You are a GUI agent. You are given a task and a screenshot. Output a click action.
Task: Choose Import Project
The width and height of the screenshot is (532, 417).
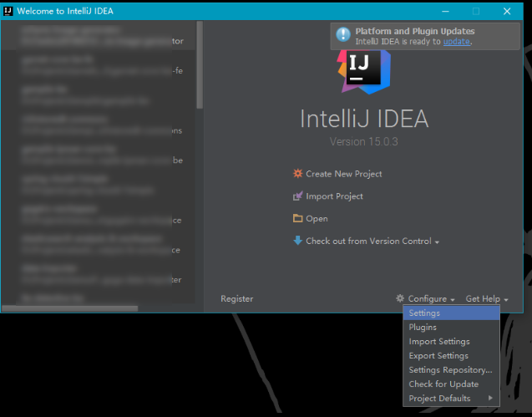click(x=334, y=196)
